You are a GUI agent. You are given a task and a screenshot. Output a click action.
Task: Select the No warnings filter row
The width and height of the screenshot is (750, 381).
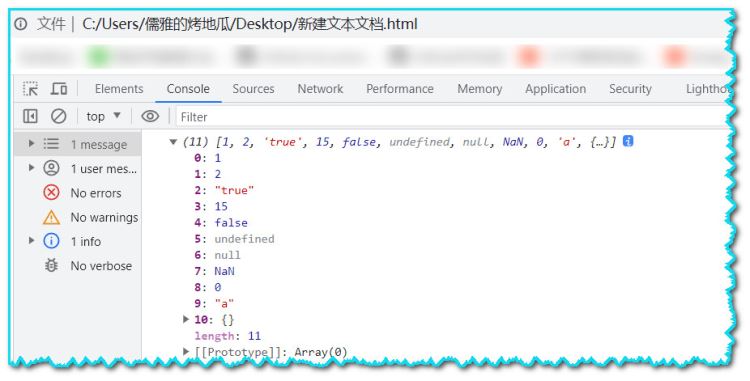pyautogui.click(x=77, y=218)
